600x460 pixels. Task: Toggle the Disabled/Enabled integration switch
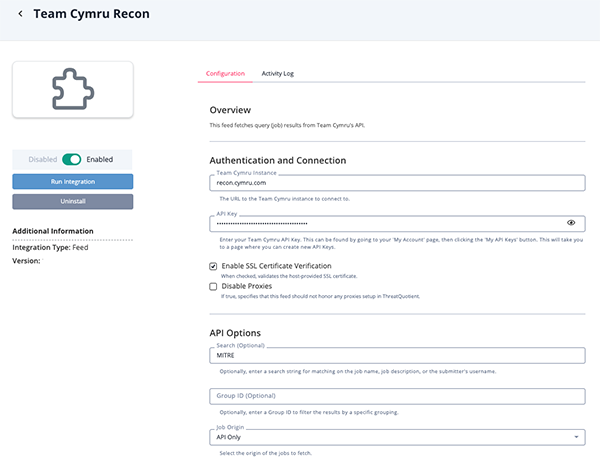(x=72, y=159)
